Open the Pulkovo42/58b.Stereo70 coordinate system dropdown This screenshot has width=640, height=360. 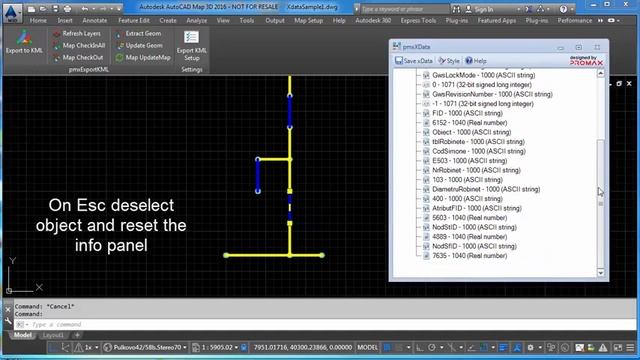point(145,347)
